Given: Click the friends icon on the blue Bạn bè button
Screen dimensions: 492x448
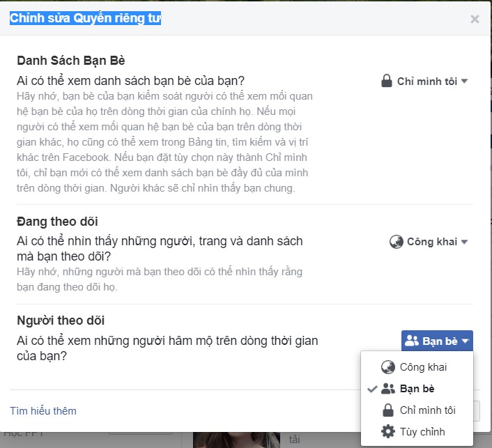Looking at the screenshot, I should 412,341.
